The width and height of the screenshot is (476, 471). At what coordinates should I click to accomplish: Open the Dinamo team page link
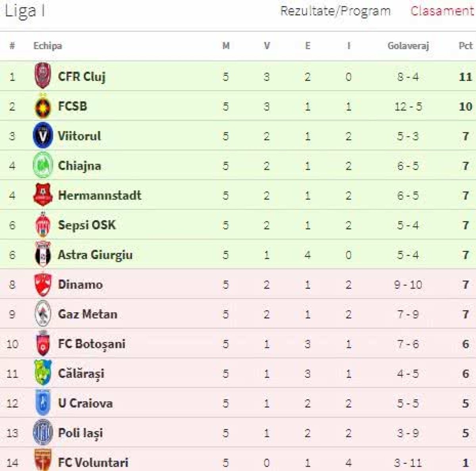pyautogui.click(x=81, y=285)
